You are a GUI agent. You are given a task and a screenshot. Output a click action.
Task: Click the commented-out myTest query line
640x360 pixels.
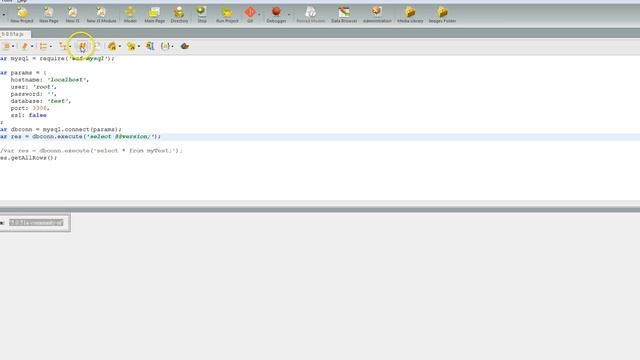coord(91,151)
